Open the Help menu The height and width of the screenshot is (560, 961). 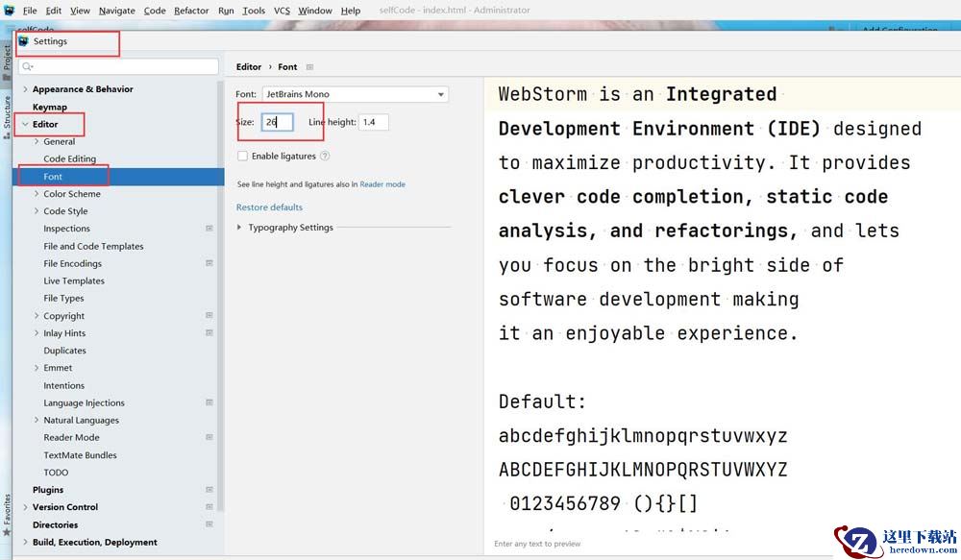click(351, 11)
